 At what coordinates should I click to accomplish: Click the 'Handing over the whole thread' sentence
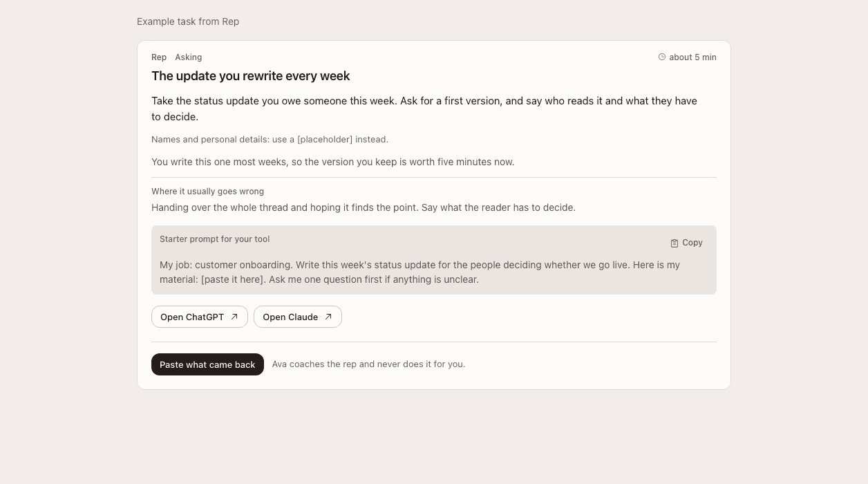(x=364, y=207)
